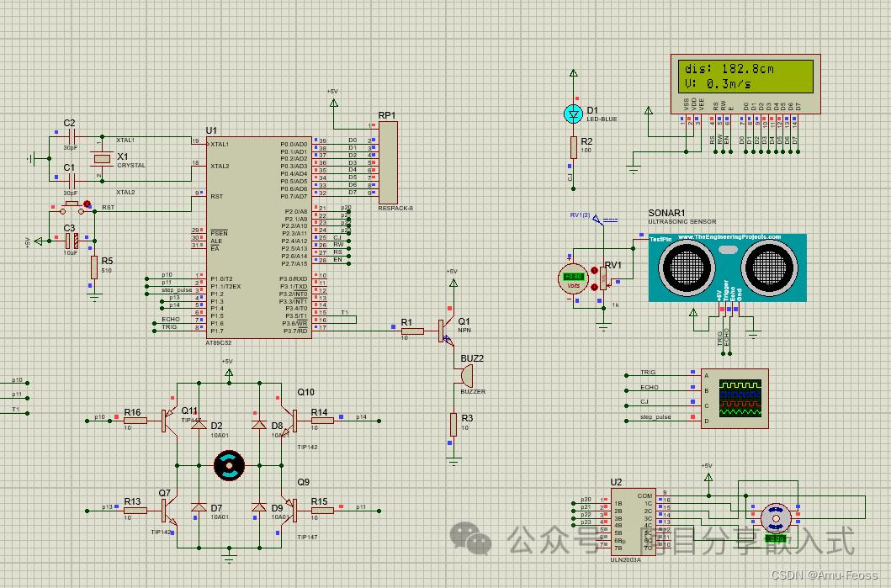Select capacitor C3 near reset circuit
The width and height of the screenshot is (891, 588).
click(x=72, y=241)
